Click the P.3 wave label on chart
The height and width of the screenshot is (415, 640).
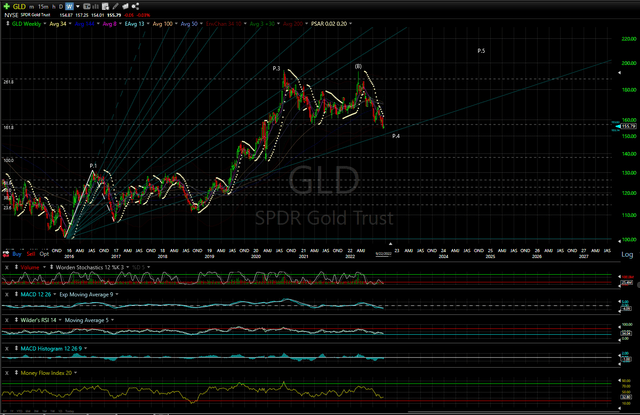[276, 69]
